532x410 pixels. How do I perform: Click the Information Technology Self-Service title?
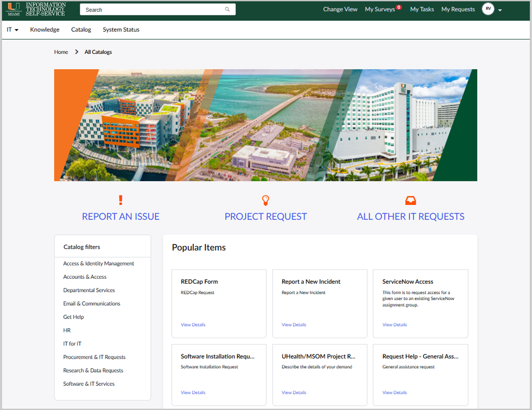[46, 9]
